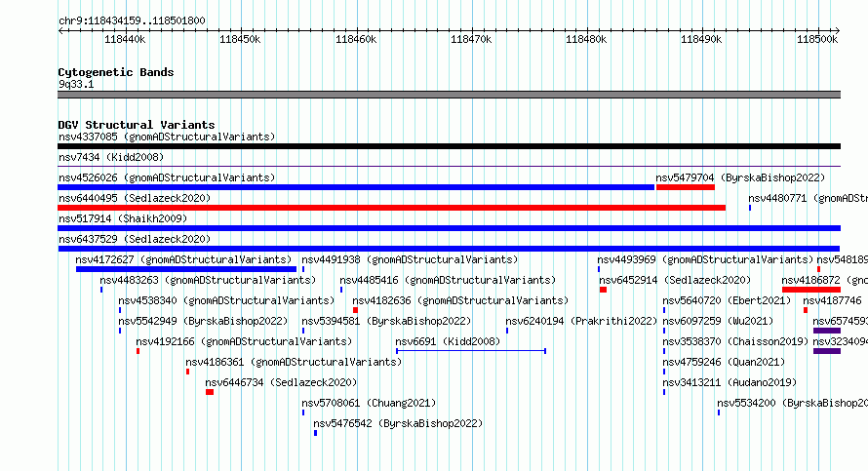Viewport: 868px width, 471px height.
Task: Click nsv5640720 (Ebert2021) label
Action: (727, 300)
